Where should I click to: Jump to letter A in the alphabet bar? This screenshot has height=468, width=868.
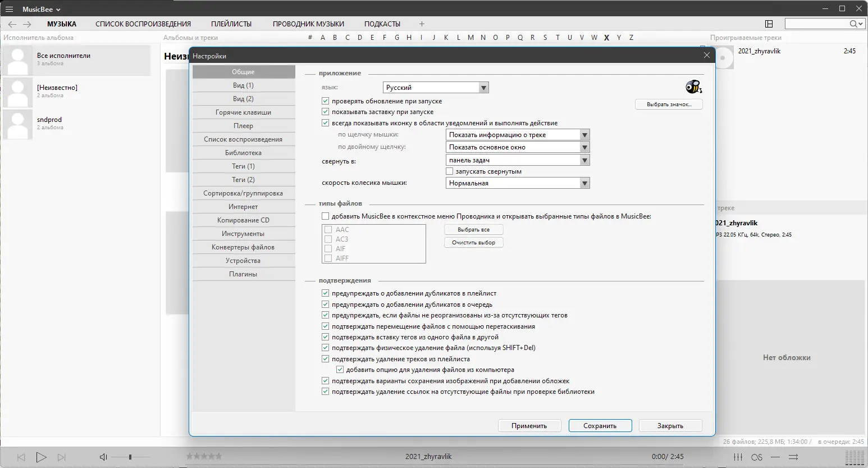click(x=323, y=38)
